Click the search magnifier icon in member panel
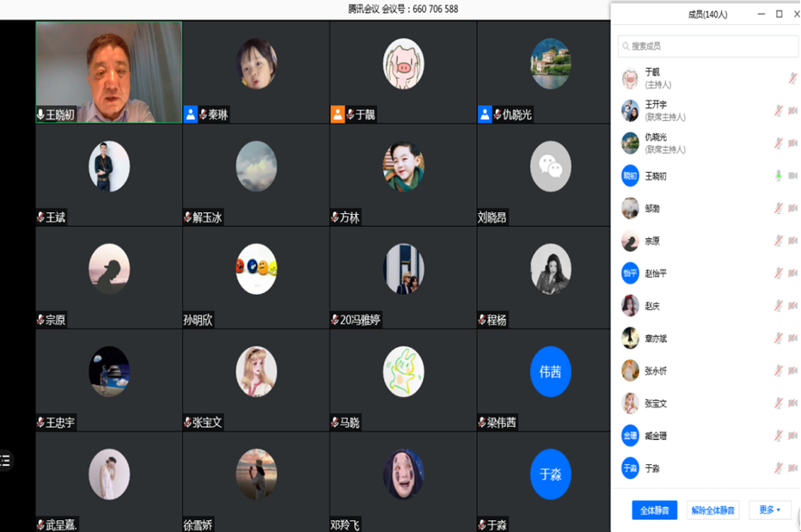 625,46
